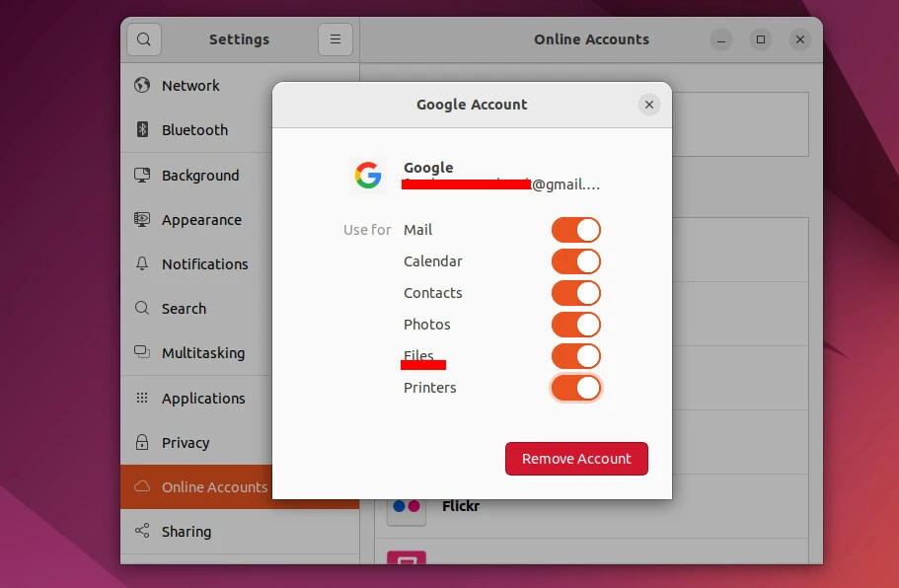This screenshot has height=588, width=899.
Task: Click the Google logo icon
Action: click(368, 176)
